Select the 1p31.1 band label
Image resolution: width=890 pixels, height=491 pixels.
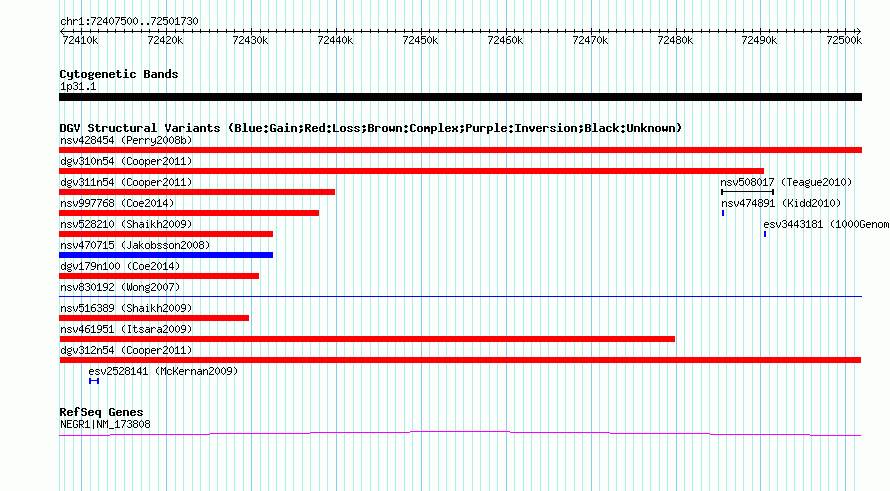click(78, 87)
